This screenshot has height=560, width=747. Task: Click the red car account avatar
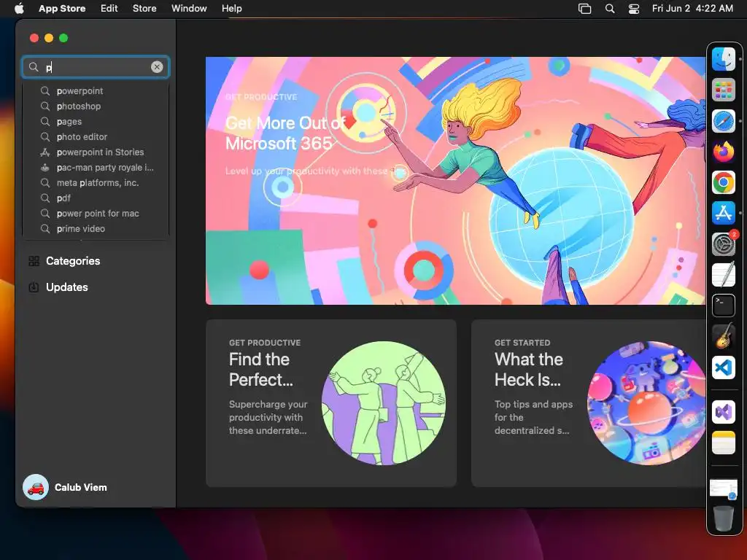click(x=36, y=487)
